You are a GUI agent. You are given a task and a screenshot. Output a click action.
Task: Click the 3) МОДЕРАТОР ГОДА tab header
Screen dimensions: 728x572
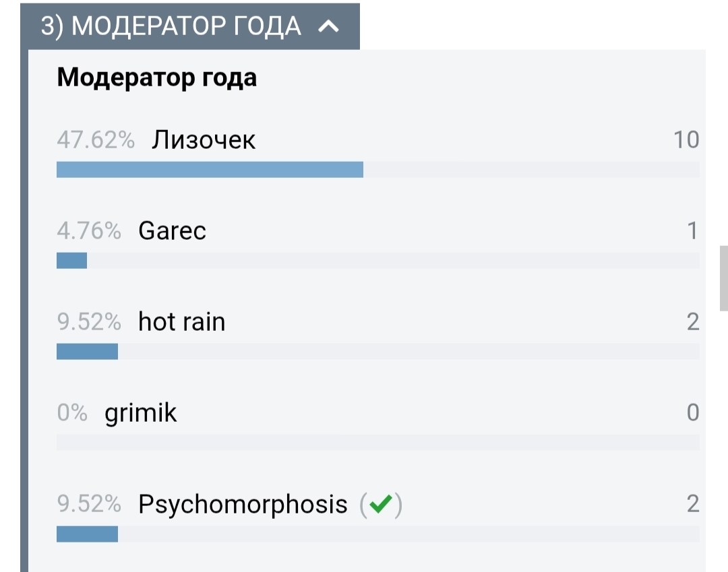172,27
